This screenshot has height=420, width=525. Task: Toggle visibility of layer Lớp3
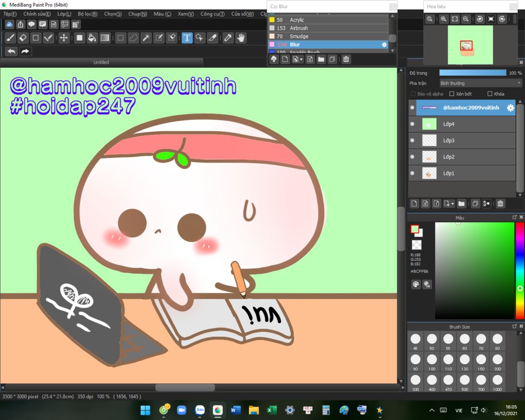[x=412, y=141]
